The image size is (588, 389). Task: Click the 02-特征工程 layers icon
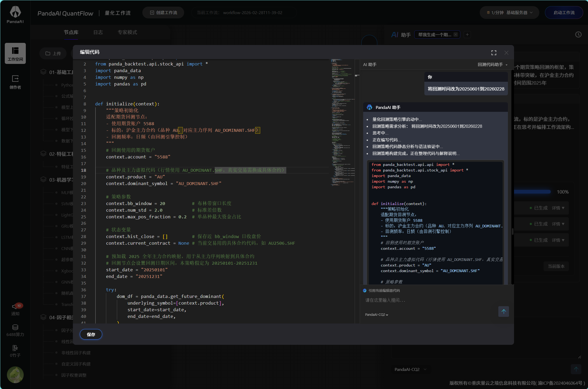43,154
